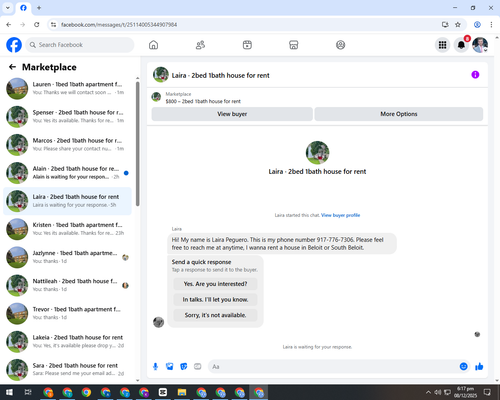The image size is (500, 400).
Task: Open the View buyer profile link
Action: click(340, 215)
